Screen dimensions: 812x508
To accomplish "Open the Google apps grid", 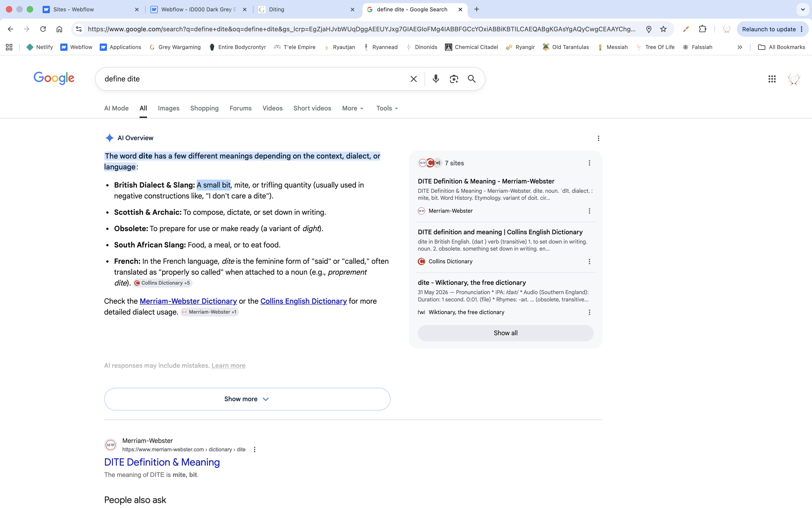I will pyautogui.click(x=772, y=79).
